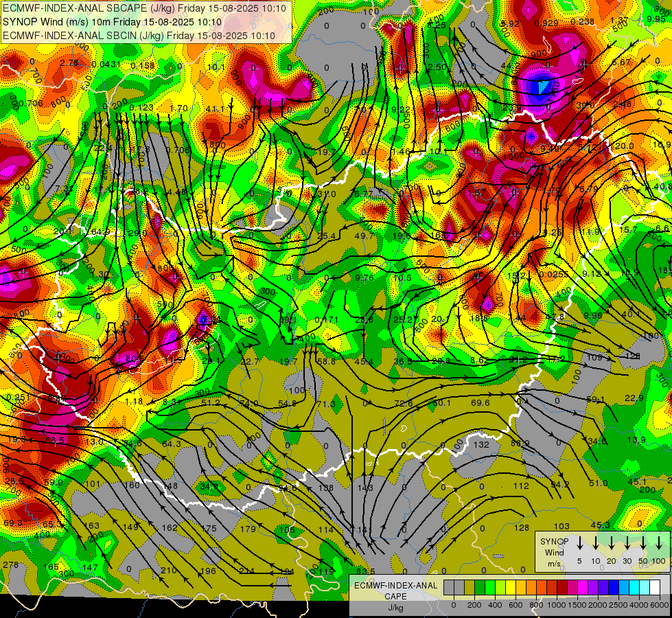Select the pale cyan CAPE legend swatch

click(645, 587)
